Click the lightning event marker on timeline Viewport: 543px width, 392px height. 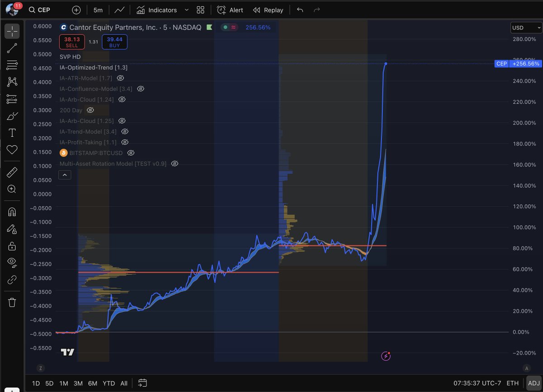(x=386, y=356)
